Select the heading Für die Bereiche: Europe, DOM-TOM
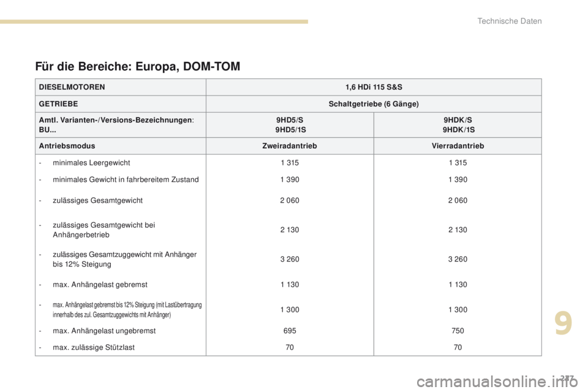The image size is (588, 392). pos(138,66)
